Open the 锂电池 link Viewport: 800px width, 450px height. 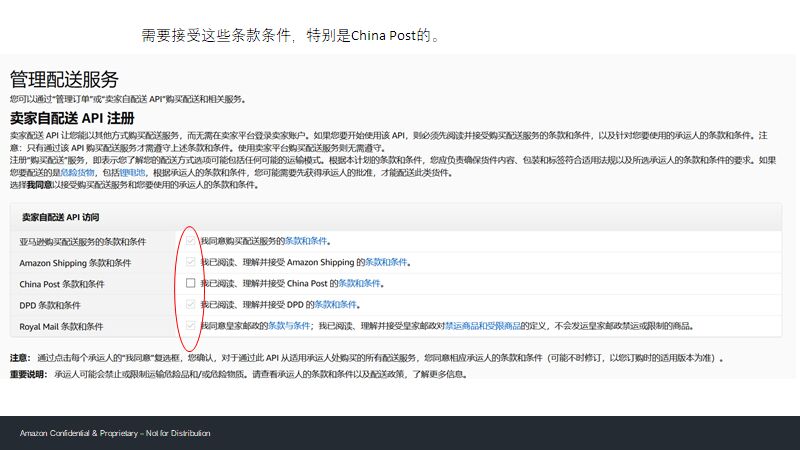tap(133, 172)
